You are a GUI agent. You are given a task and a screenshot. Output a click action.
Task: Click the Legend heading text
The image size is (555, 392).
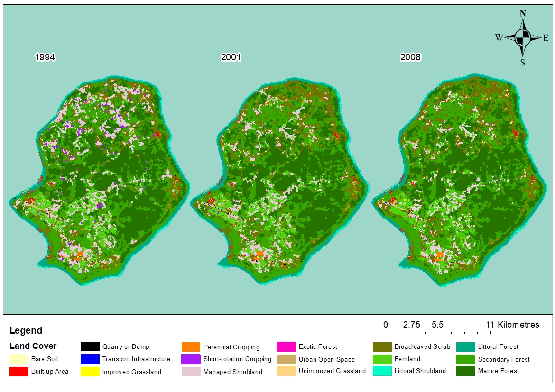pos(26,330)
